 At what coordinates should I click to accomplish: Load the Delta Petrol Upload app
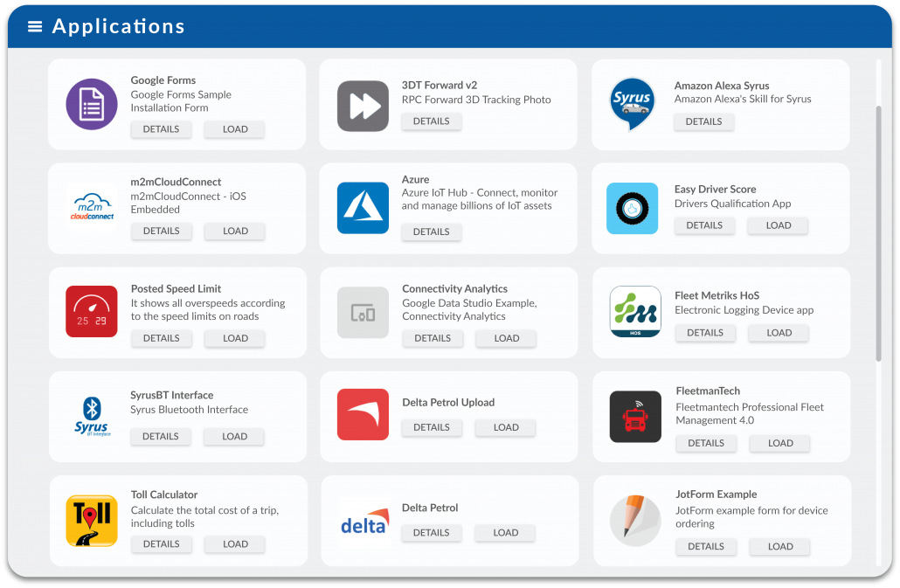coord(505,427)
